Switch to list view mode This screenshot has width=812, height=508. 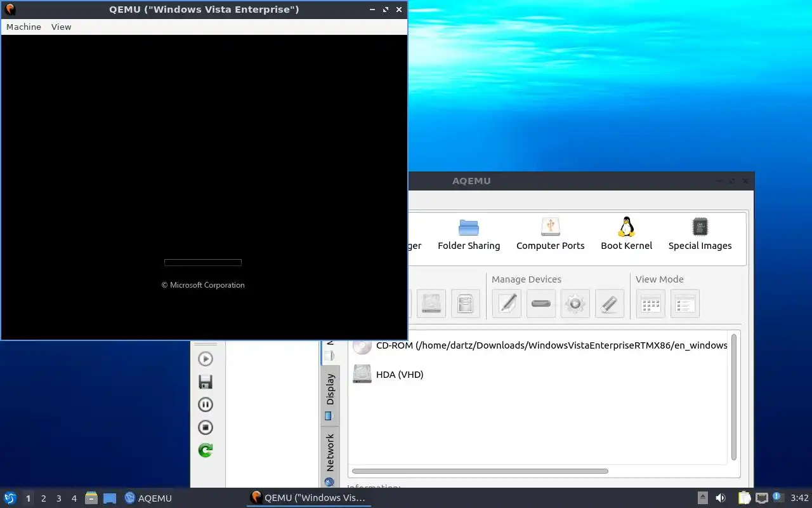685,304
